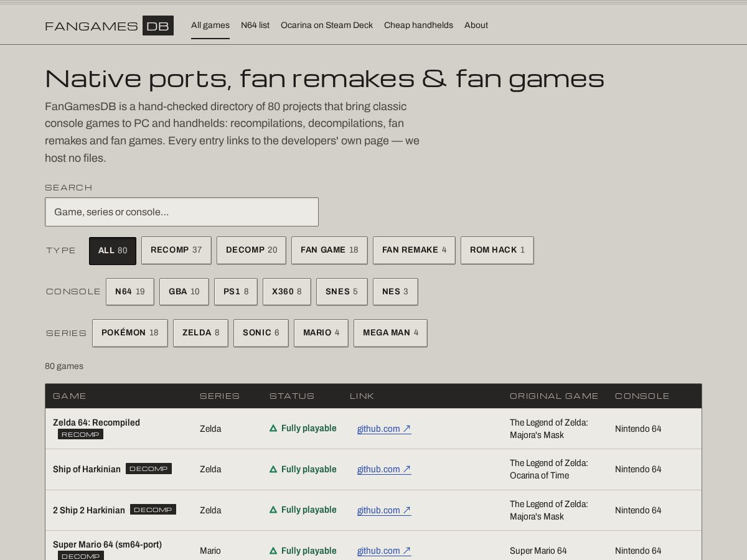Filter by RECOMP type

(x=176, y=250)
